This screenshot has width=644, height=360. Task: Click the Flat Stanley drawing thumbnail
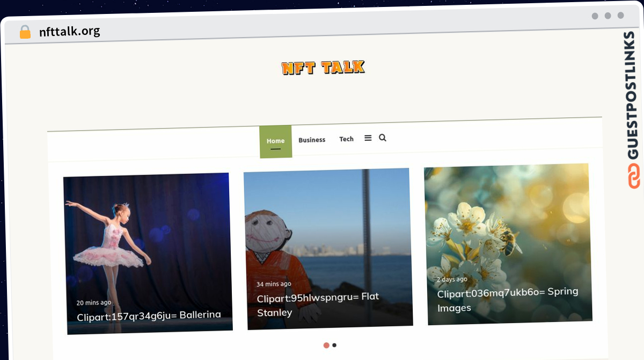328,249
